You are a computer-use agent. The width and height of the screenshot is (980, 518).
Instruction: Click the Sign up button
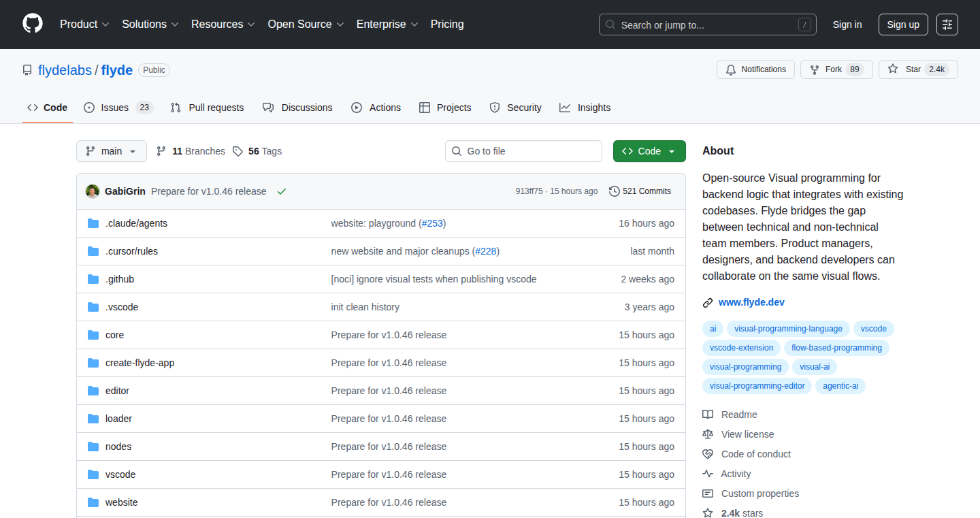(x=903, y=25)
